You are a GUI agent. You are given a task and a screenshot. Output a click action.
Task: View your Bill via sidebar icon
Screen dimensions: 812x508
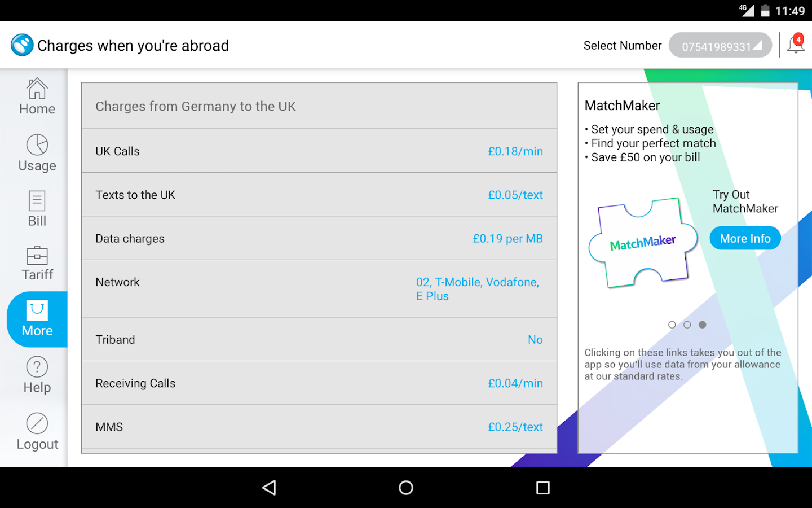click(36, 207)
